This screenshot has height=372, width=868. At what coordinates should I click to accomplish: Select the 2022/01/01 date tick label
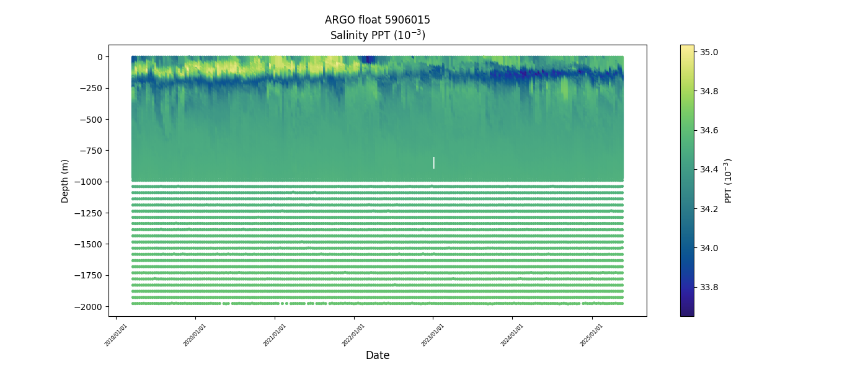[x=354, y=334]
